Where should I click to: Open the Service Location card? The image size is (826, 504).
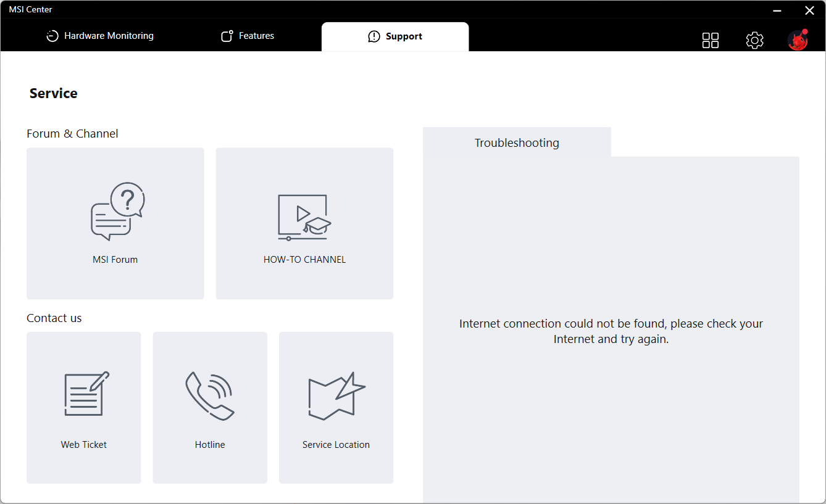click(x=336, y=408)
